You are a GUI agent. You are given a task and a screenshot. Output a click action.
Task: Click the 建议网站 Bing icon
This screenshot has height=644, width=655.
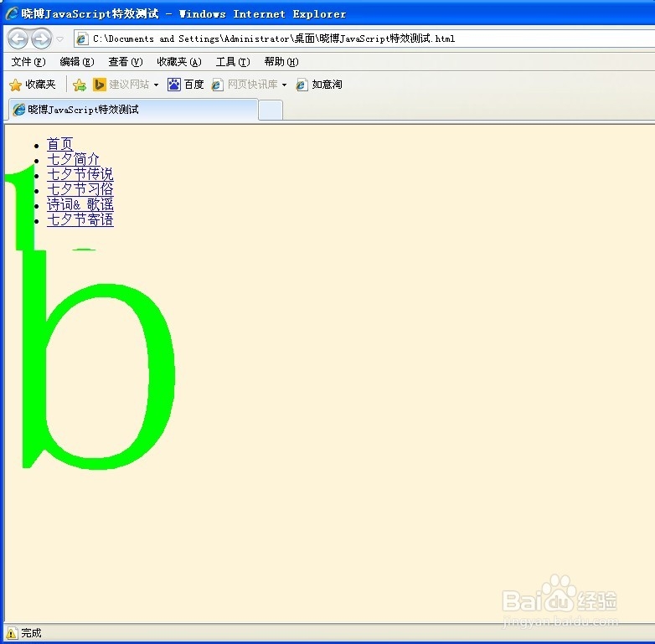coord(99,85)
